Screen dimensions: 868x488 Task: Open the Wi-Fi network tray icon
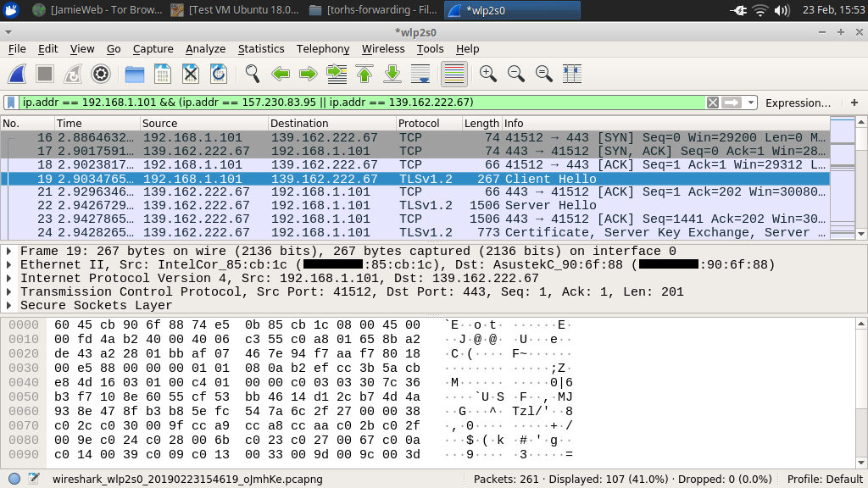[760, 10]
